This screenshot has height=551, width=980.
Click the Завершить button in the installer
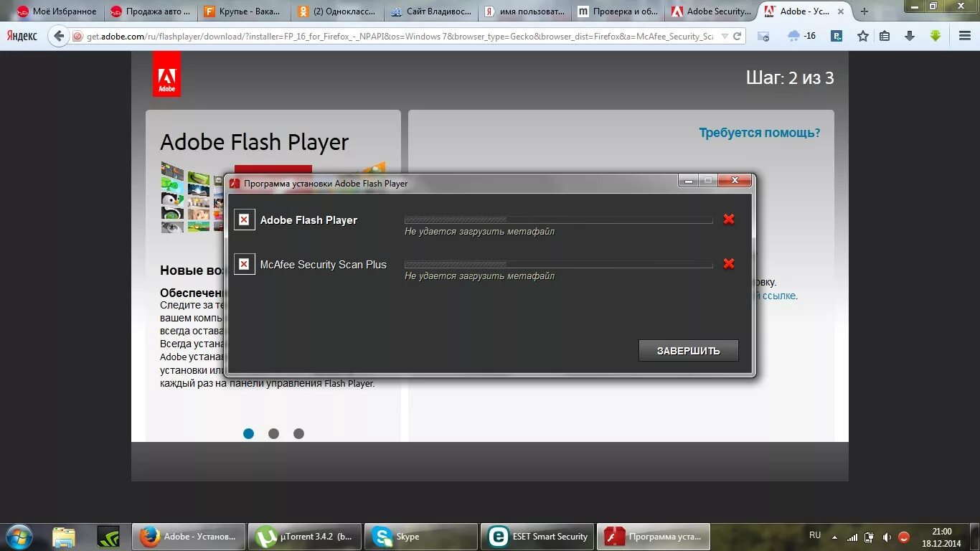(688, 351)
